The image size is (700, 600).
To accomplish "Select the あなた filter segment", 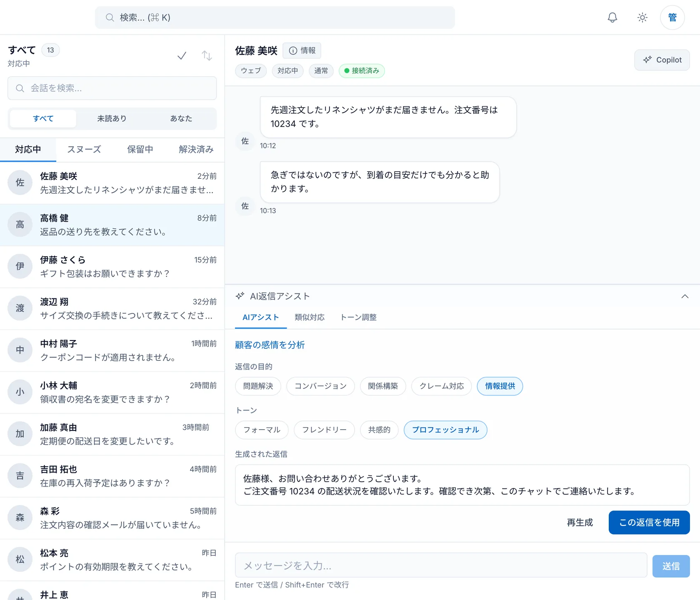I will 181,119.
